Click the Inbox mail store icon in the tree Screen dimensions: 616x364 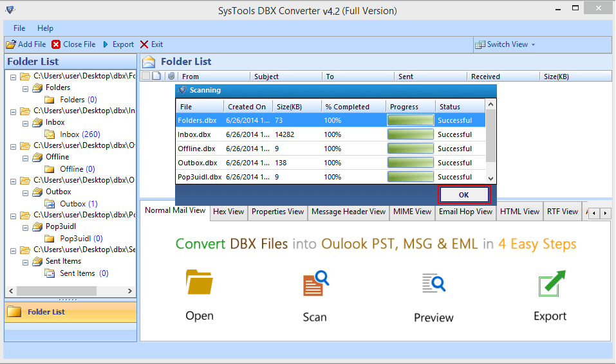37,122
